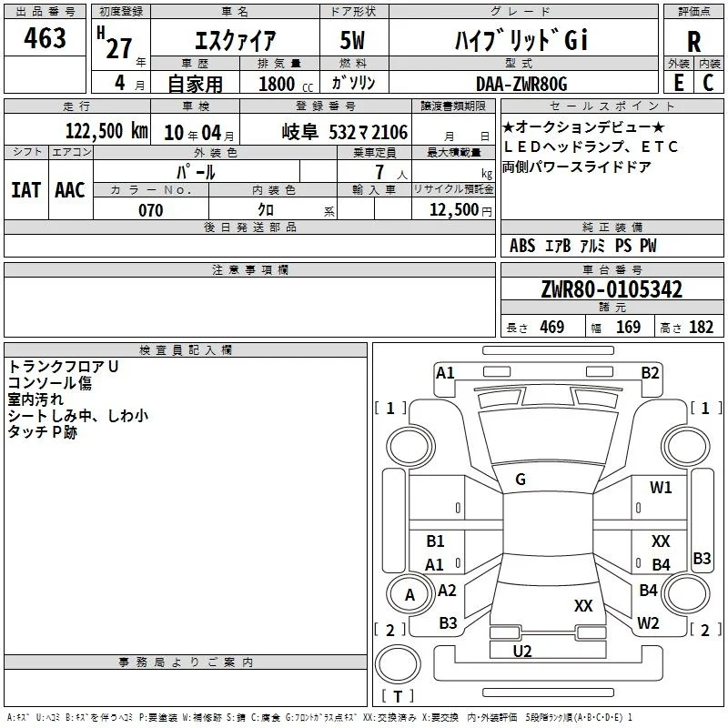Click the front-right wheel circle

(x=686, y=448)
